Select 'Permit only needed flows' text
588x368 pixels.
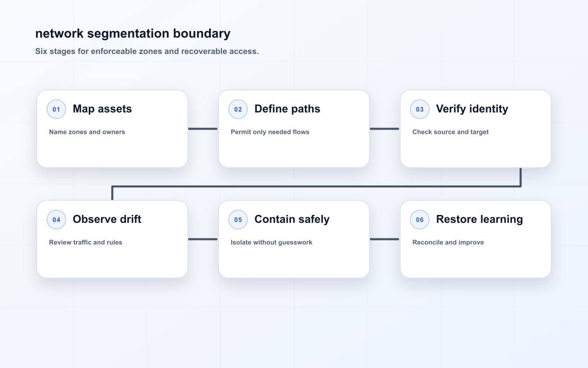(x=270, y=132)
